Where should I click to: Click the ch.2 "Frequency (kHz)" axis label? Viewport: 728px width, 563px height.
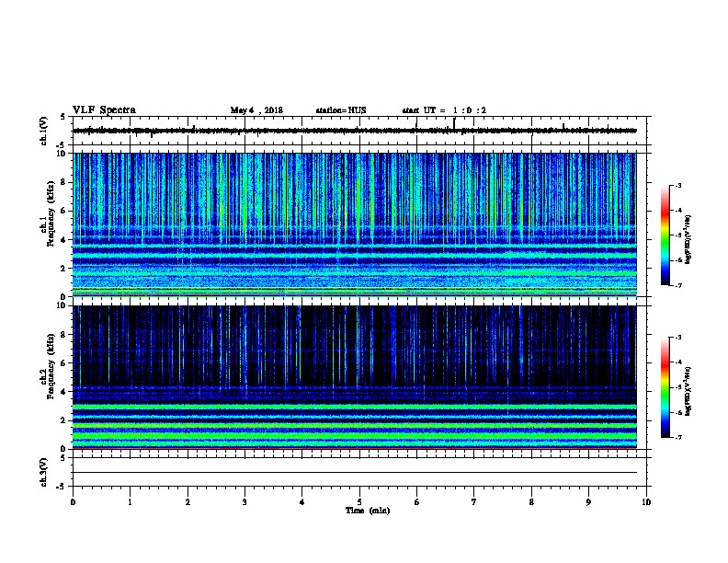pos(51,366)
